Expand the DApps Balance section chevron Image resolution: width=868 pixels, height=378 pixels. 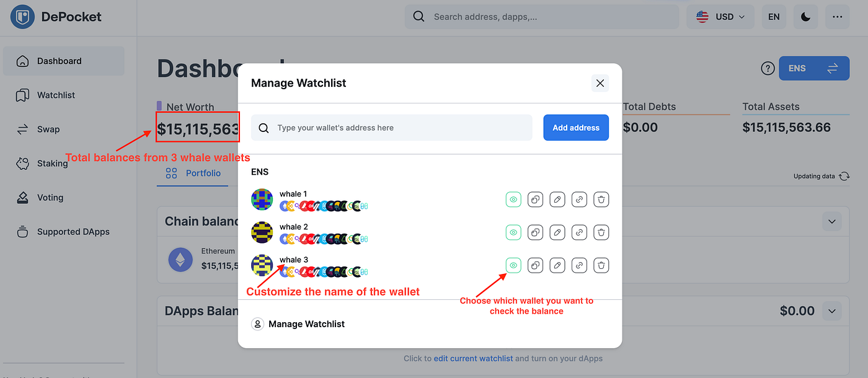(x=832, y=310)
